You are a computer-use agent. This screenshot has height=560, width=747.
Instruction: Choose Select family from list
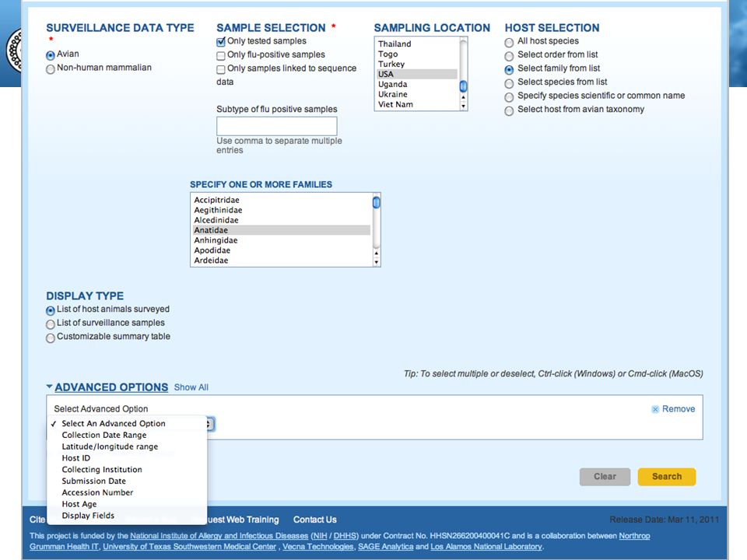[509, 70]
